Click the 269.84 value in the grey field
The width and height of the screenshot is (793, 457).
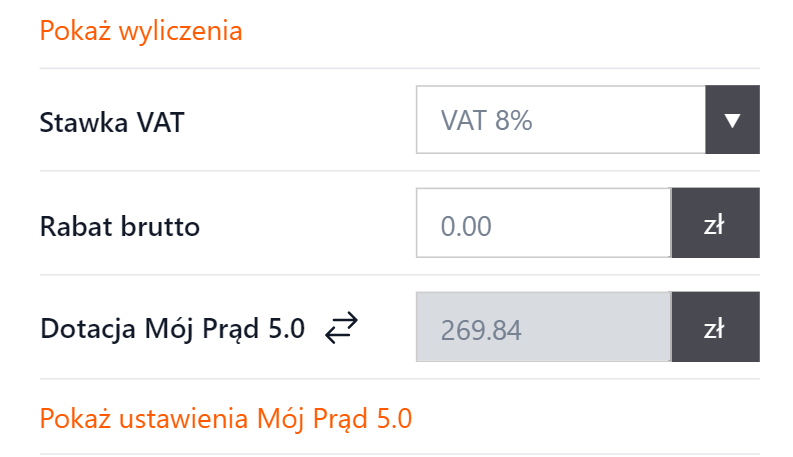[x=481, y=328]
